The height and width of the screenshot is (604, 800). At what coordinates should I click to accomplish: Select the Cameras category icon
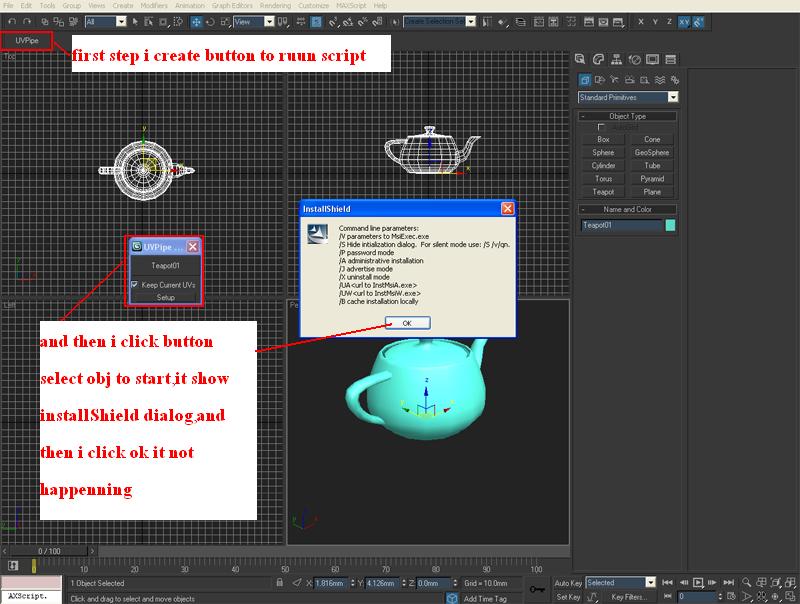(630, 80)
